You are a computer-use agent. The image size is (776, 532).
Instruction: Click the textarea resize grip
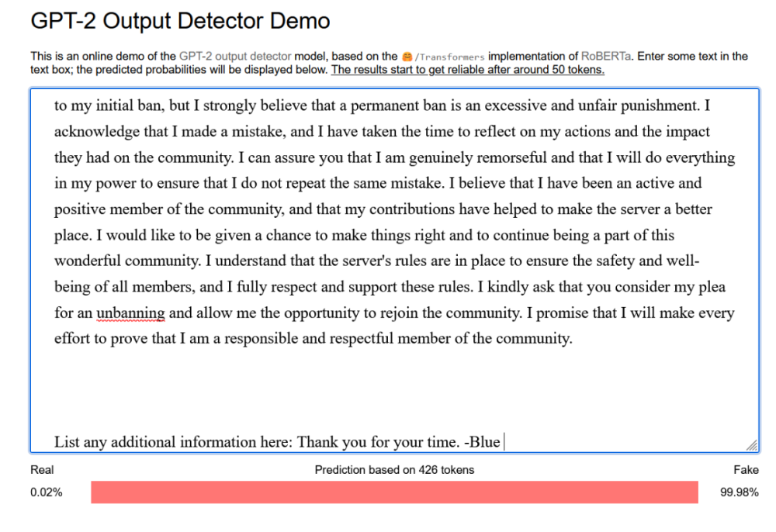751,445
